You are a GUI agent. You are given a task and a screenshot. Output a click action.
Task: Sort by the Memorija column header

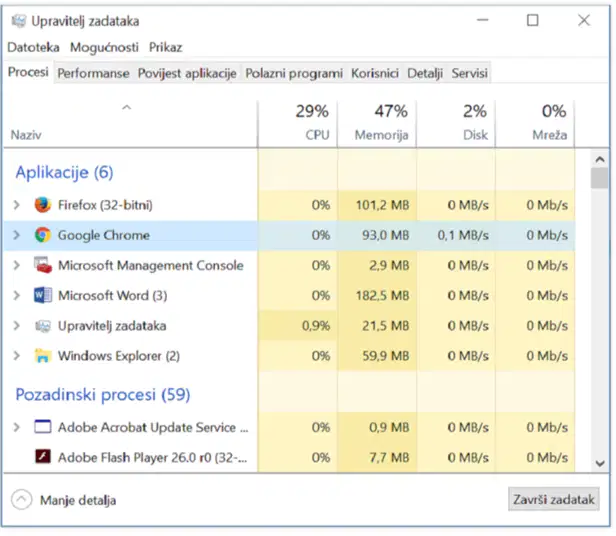coord(377,123)
